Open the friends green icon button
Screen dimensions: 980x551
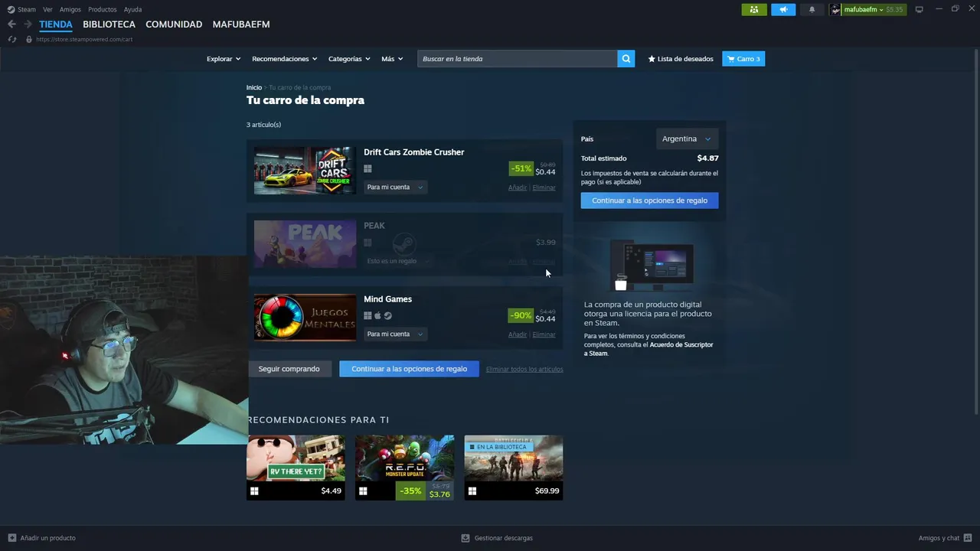(x=754, y=9)
